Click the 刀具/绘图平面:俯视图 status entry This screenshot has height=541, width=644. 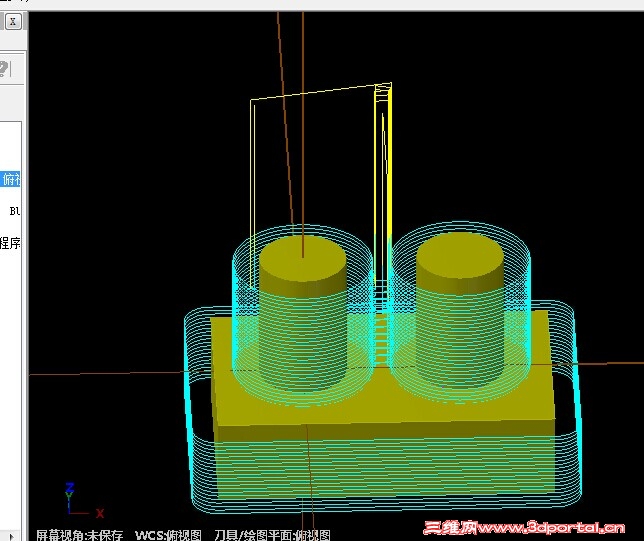tap(272, 535)
